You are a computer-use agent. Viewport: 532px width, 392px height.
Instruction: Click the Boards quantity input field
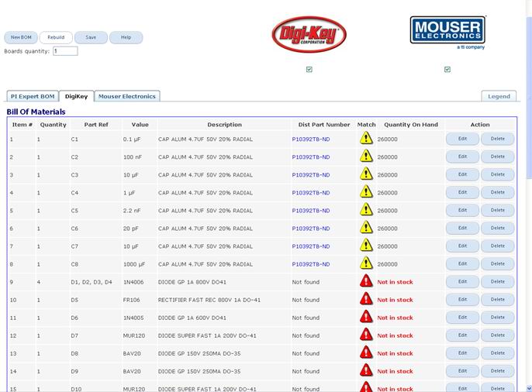tap(65, 51)
